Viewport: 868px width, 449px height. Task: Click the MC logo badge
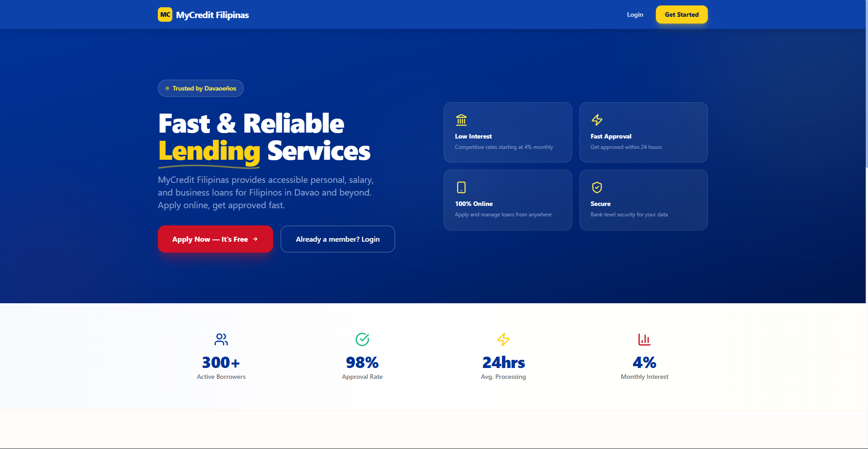165,14
